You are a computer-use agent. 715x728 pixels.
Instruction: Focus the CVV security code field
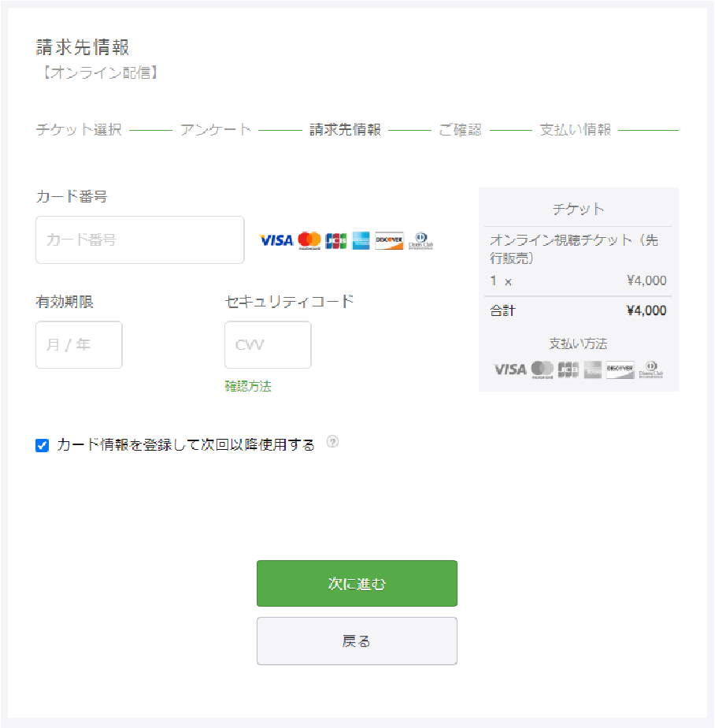268,344
